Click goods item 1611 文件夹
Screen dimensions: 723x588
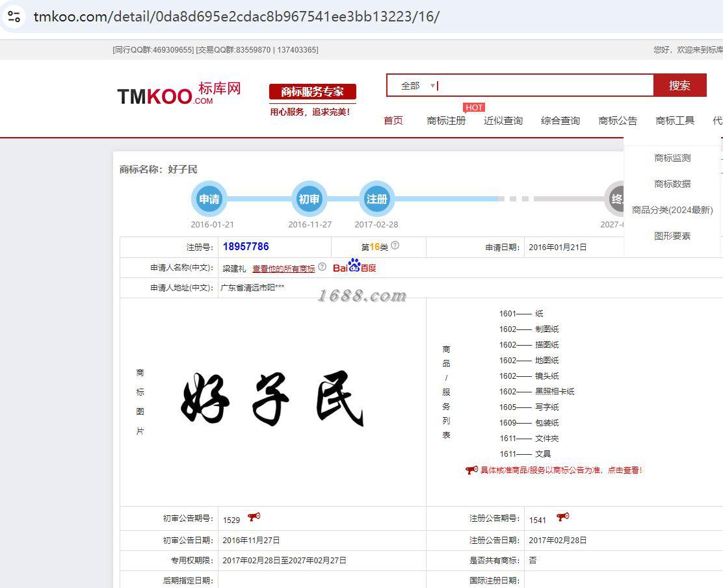click(x=529, y=438)
